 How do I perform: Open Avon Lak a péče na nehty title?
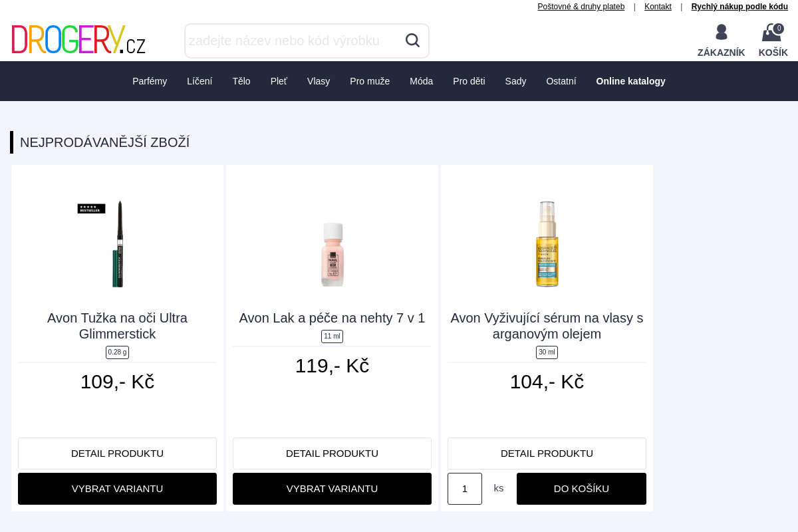tap(332, 318)
